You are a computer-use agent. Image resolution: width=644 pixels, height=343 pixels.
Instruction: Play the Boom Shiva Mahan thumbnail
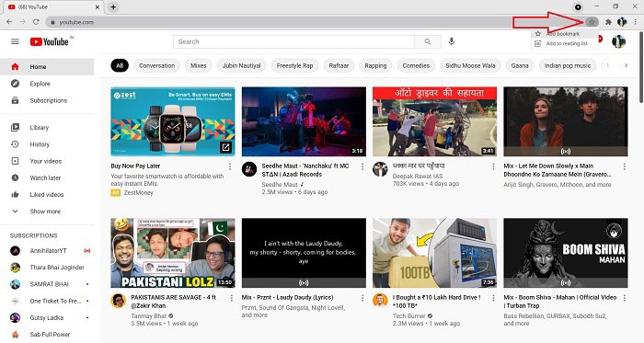click(566, 253)
